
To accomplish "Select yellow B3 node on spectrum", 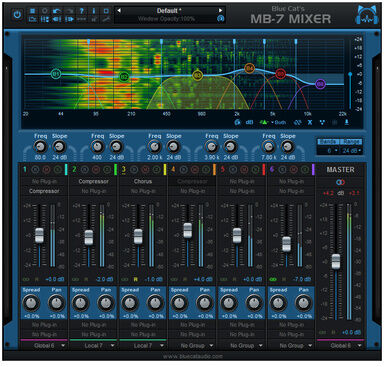I will (x=197, y=75).
